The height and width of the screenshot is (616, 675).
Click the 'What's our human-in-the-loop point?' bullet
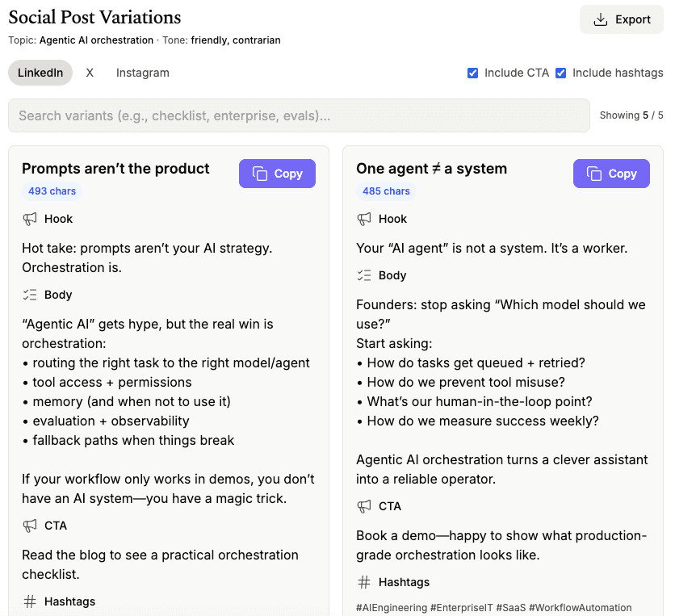coord(475,401)
